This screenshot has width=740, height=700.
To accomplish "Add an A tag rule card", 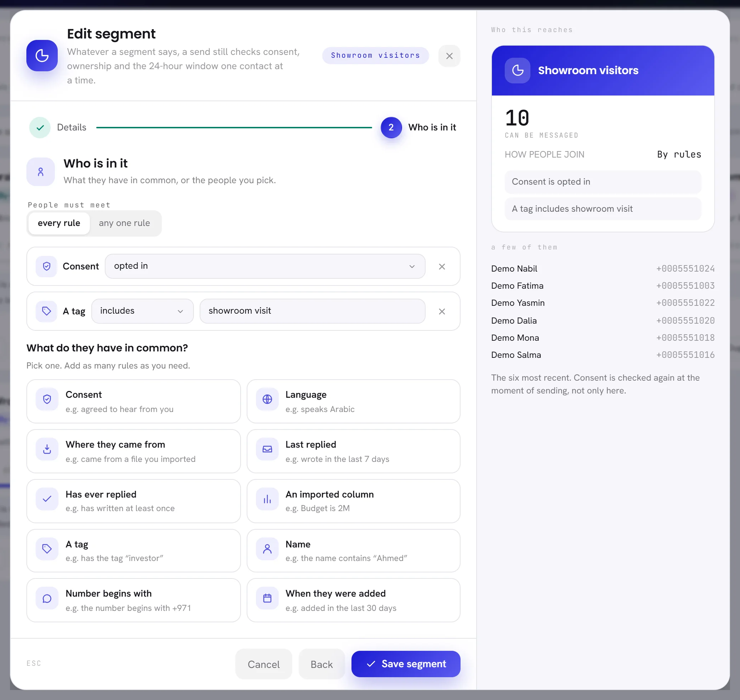I will point(134,551).
